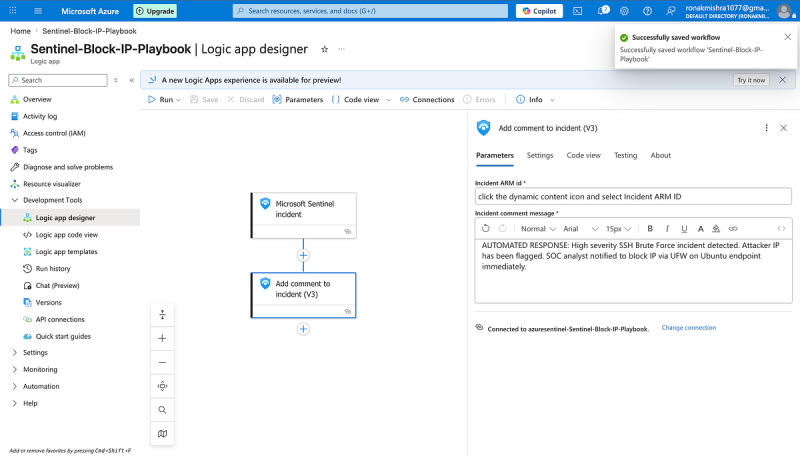Viewport: 800px width, 456px height.
Task: Switch to the Settings tab of the action
Action: click(x=540, y=155)
